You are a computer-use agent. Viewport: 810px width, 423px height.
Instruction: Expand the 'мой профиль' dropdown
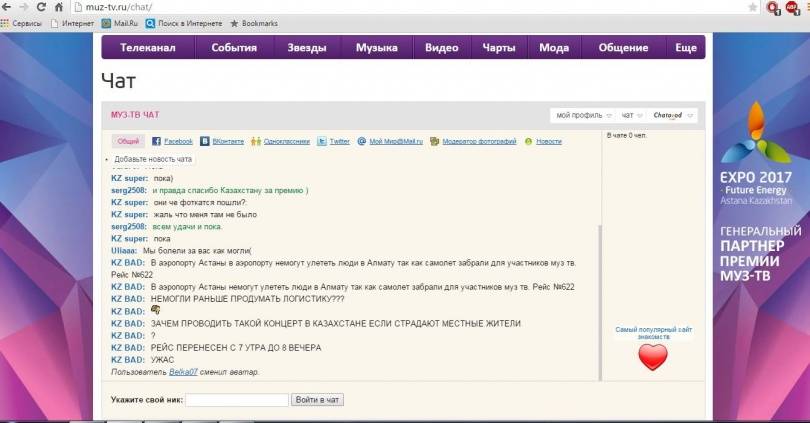click(x=581, y=115)
